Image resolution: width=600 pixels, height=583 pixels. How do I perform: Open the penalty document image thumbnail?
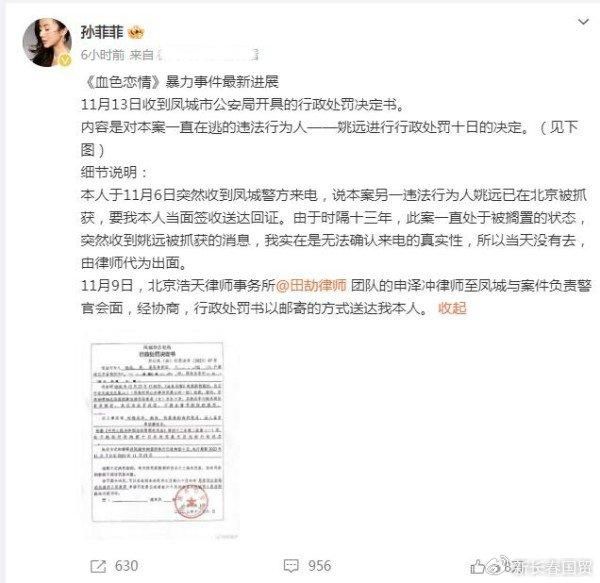pos(157,432)
